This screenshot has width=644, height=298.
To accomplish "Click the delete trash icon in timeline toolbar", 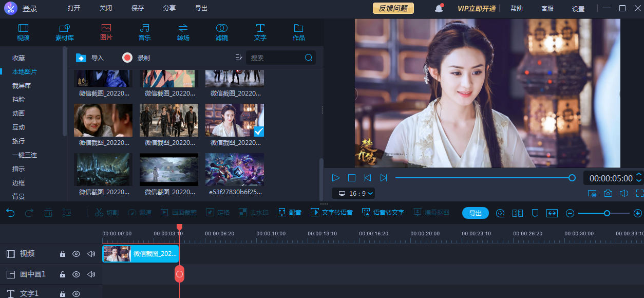I will tap(48, 212).
